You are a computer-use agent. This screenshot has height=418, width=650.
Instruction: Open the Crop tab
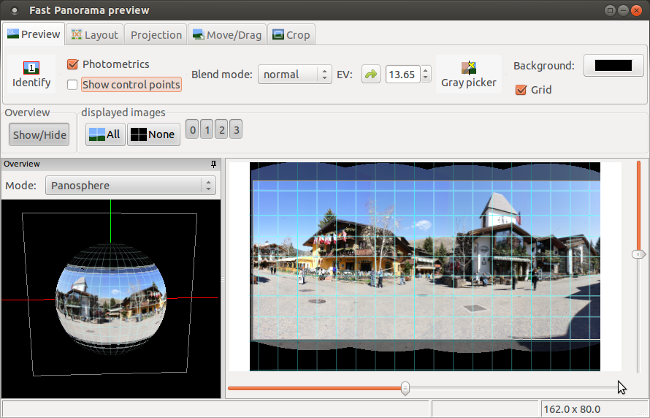(x=290, y=35)
